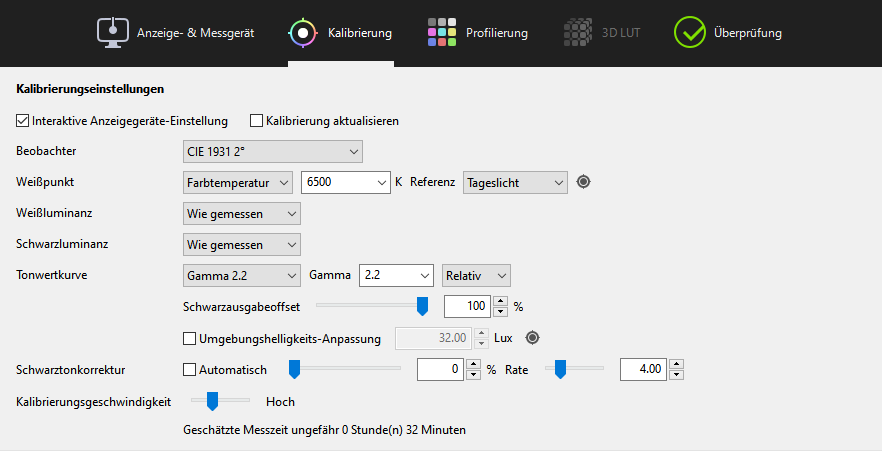Open the Anzeige- & Messgerät tab
This screenshot has height=451, width=882.
[x=176, y=33]
